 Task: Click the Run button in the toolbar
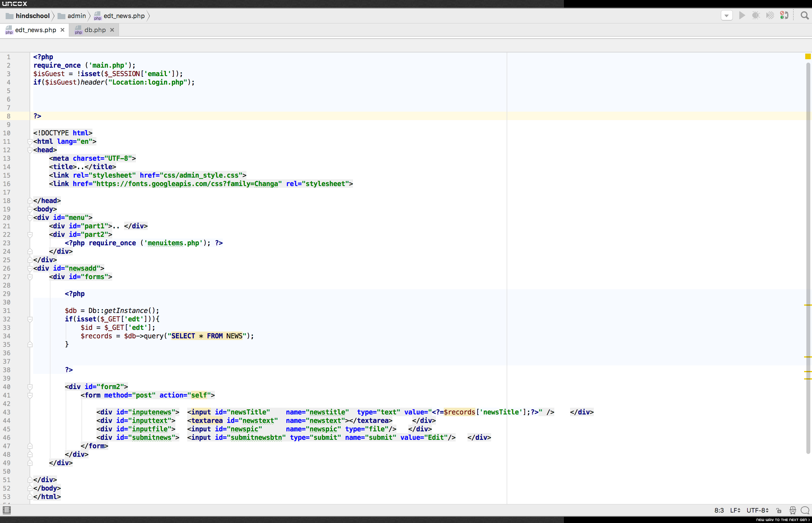click(x=742, y=16)
